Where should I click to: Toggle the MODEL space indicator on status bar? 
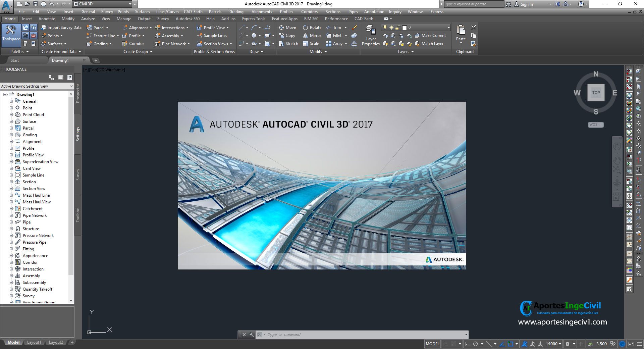click(432, 344)
